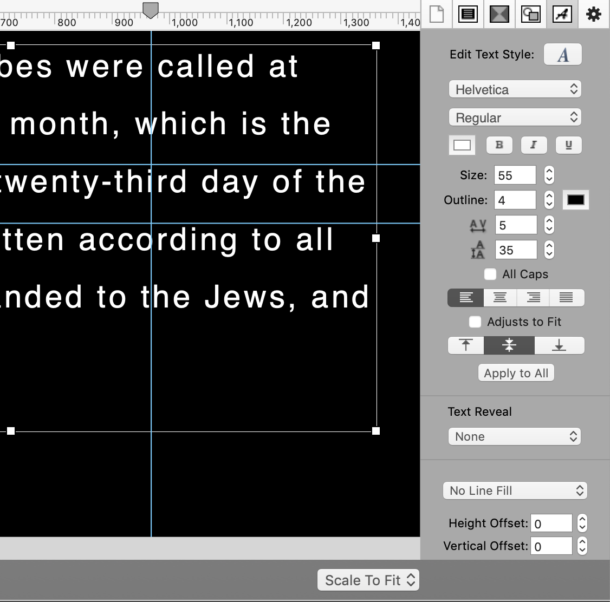Click the text "month, which is the"
610x602 pixels.
click(x=170, y=124)
